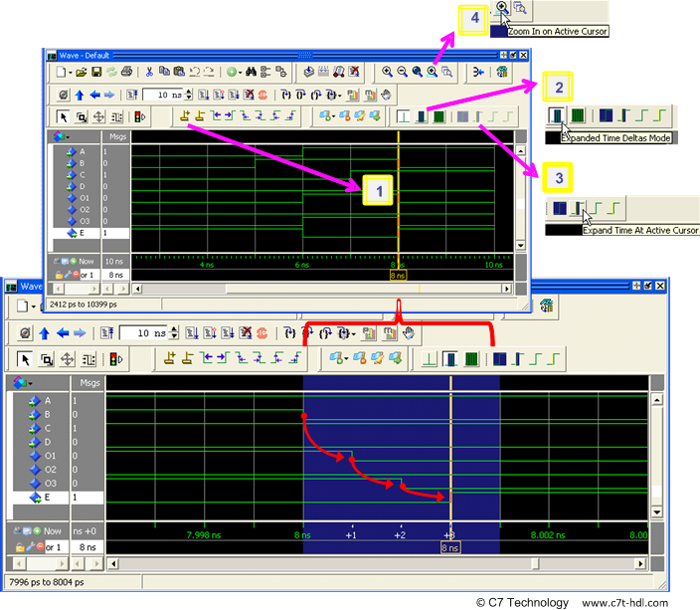
Task: Click Expand Time At Active Cursor in upper Wave toolbar
Action: (478, 117)
